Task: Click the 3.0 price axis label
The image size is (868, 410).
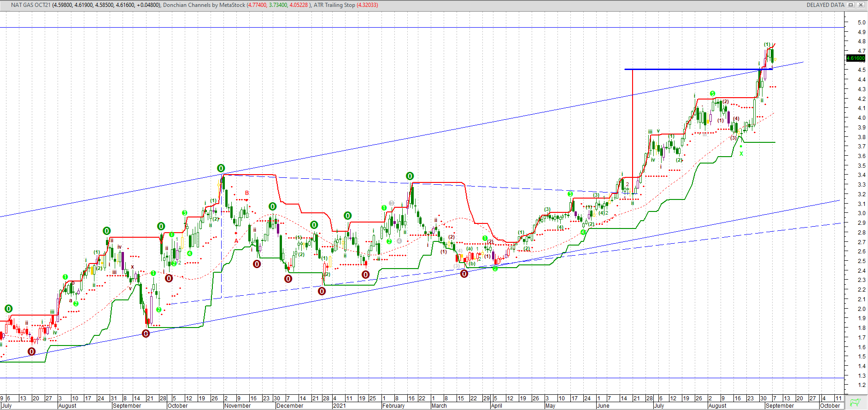Action: 862,213
